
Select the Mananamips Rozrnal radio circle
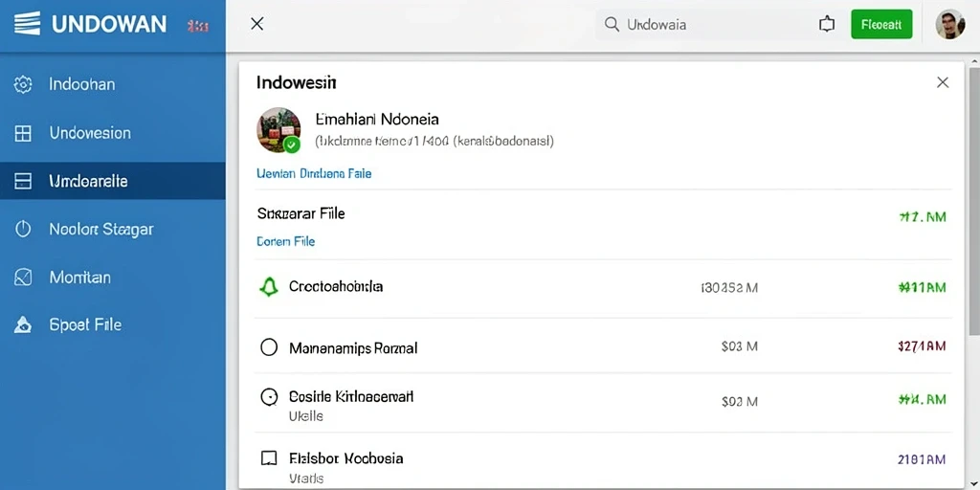[x=269, y=346]
